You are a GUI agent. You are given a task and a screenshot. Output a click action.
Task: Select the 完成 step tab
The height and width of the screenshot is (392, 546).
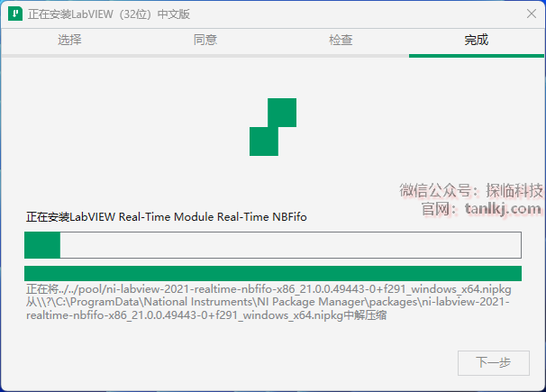tap(477, 40)
